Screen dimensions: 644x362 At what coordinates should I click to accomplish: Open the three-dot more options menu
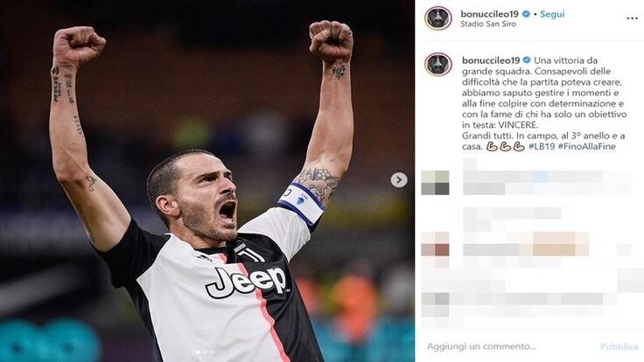pyautogui.click(x=632, y=18)
